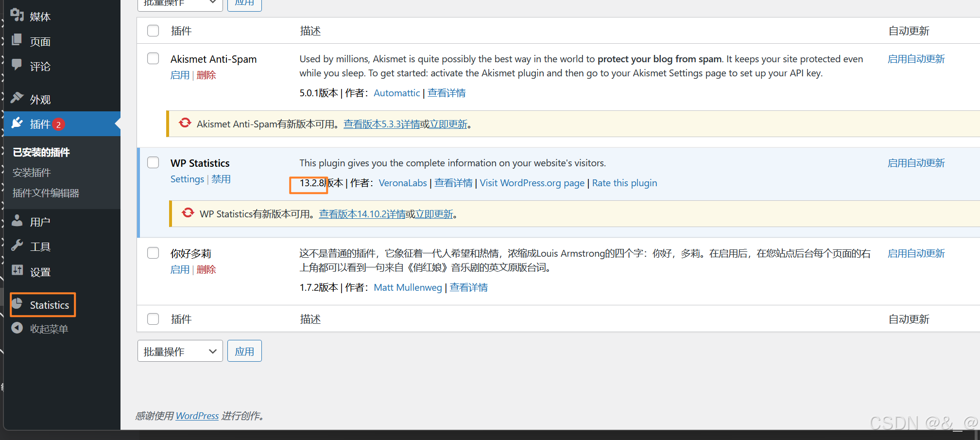Click the Pages (页面) sidebar icon
The image size is (980, 440).
(x=17, y=40)
